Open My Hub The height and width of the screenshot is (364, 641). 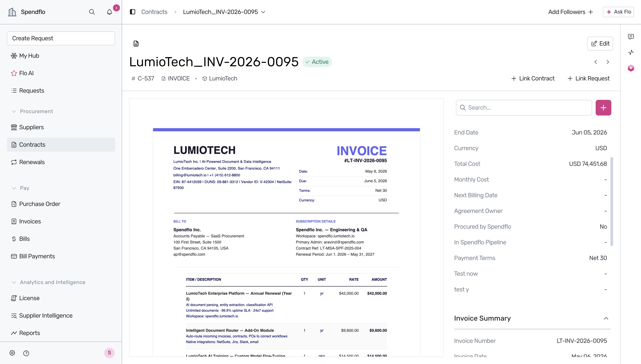click(61, 56)
